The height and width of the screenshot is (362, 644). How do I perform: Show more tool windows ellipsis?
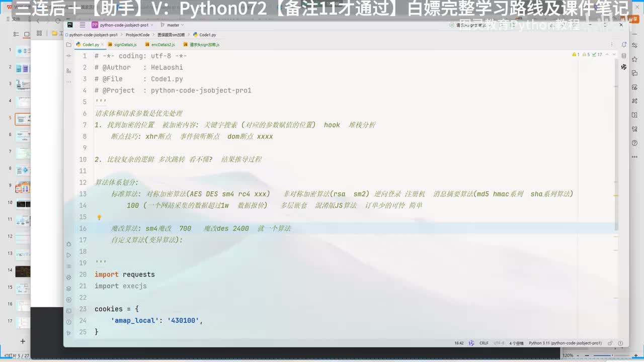[x=69, y=82]
